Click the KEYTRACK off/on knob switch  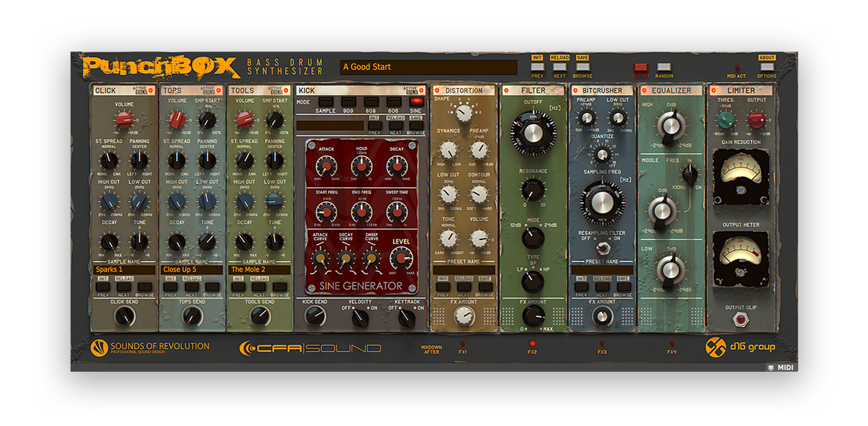pos(407,317)
